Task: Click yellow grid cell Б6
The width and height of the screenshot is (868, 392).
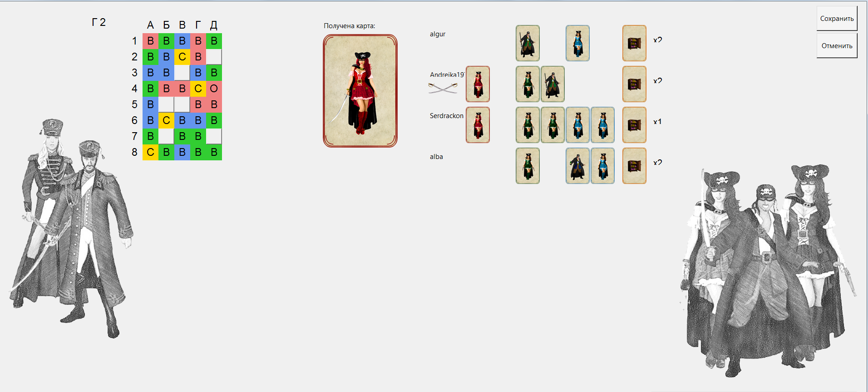Action: pyautogui.click(x=166, y=120)
